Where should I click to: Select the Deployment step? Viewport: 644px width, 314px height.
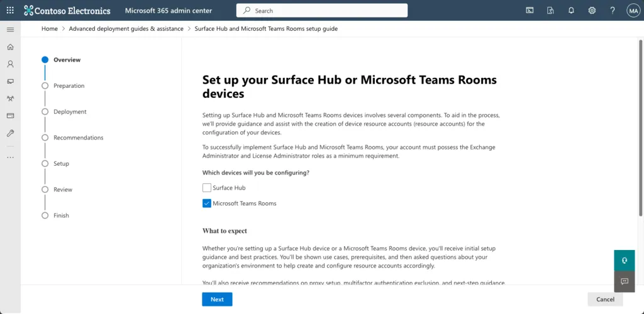(64, 112)
